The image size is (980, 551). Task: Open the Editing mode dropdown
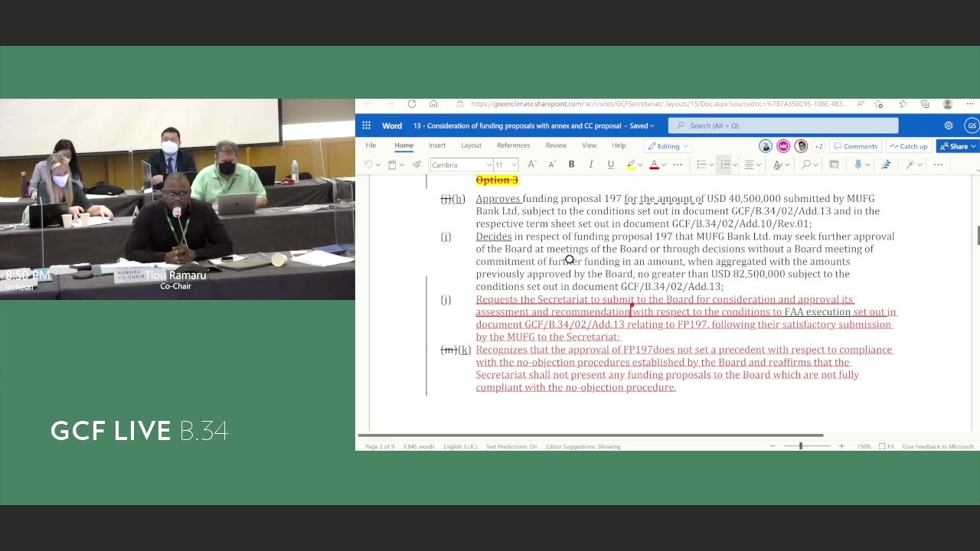click(x=668, y=146)
